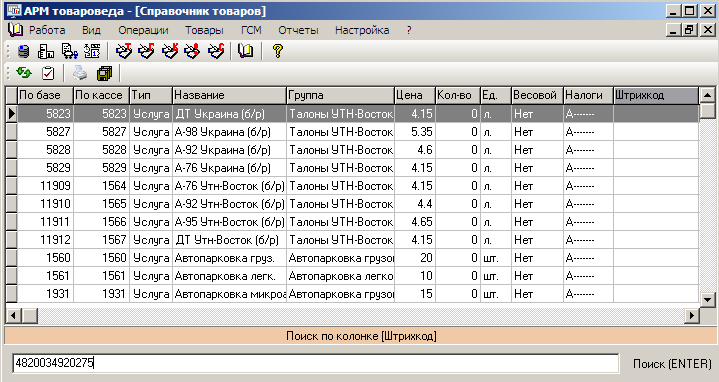
Task: Click the По кассе column header
Action: click(101, 95)
